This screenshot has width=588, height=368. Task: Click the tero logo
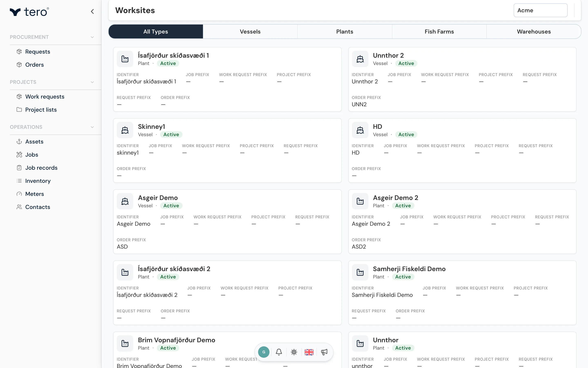coord(29,12)
